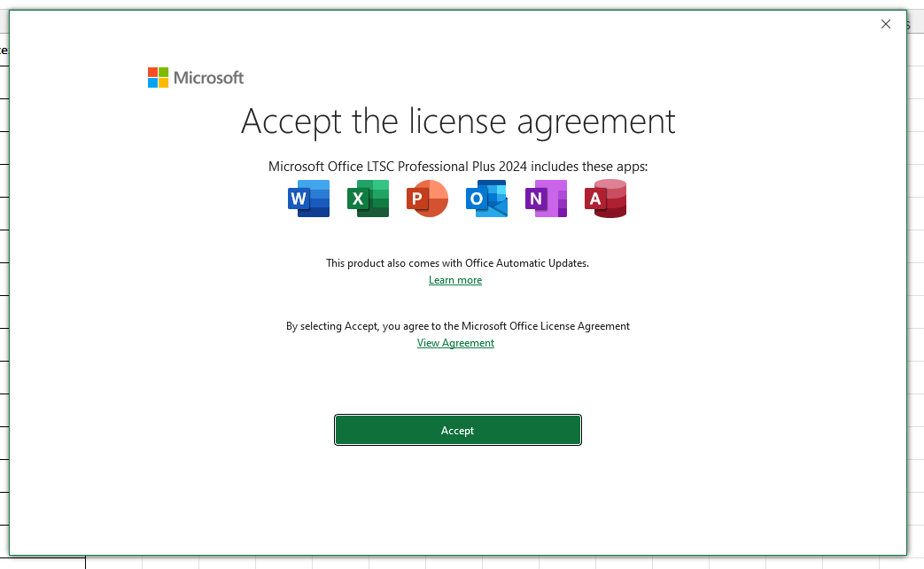Click the Excel app icon
924x569 pixels.
pyautogui.click(x=369, y=199)
